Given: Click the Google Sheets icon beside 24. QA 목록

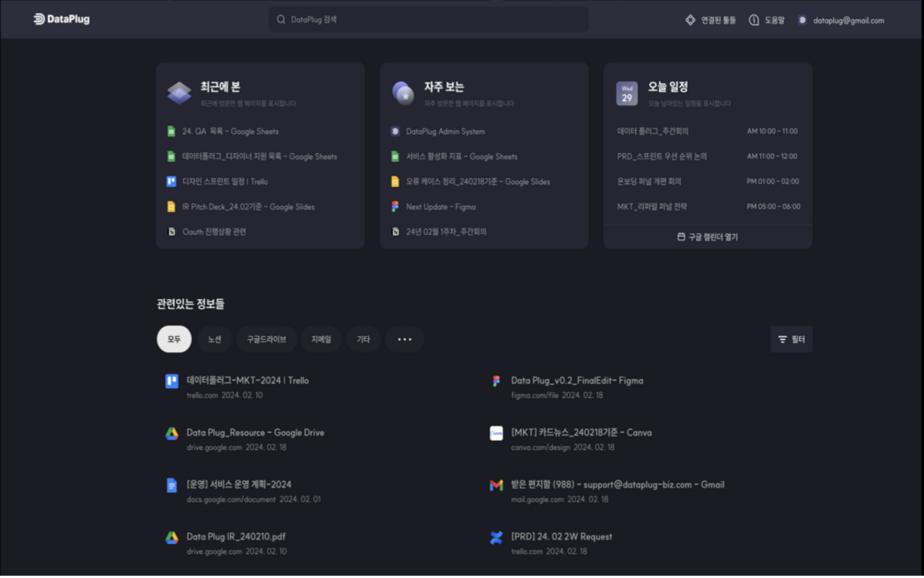Looking at the screenshot, I should [x=173, y=131].
